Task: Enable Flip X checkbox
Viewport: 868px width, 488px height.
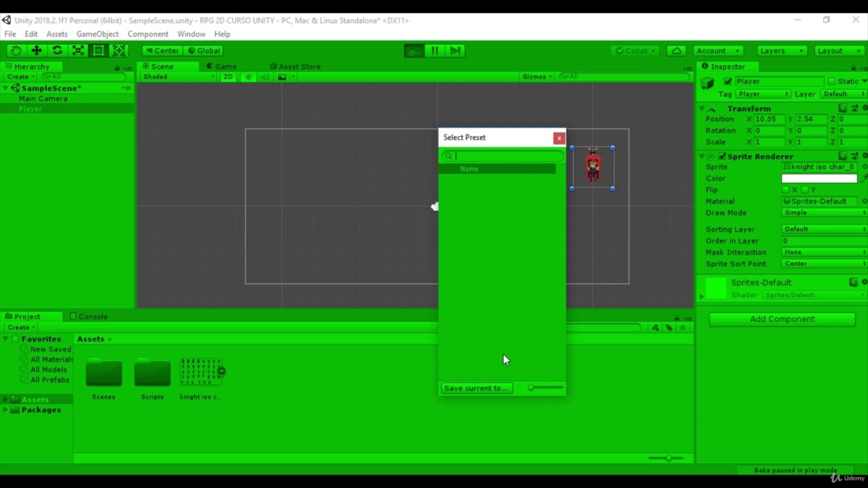Action: tap(786, 190)
